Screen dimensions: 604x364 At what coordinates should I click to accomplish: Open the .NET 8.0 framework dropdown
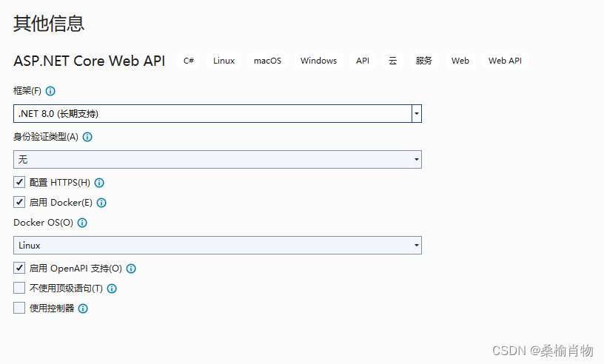[218, 114]
